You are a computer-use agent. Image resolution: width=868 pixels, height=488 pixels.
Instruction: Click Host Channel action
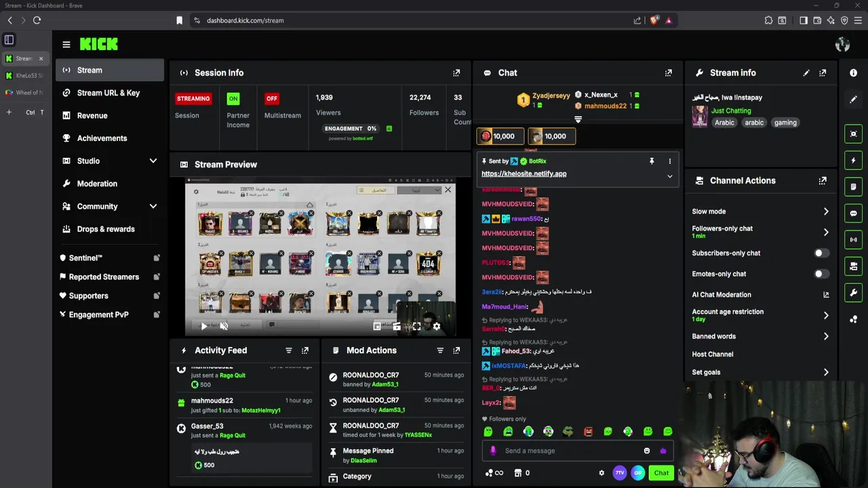coord(713,354)
